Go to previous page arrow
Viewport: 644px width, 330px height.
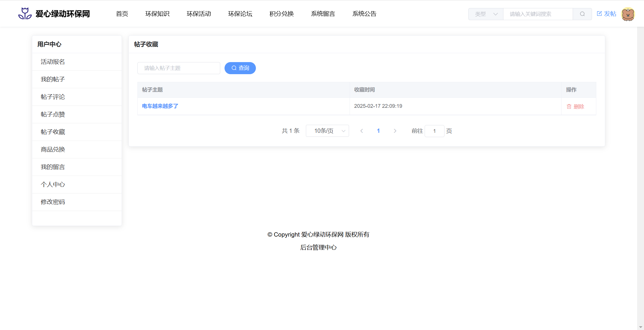click(x=362, y=131)
